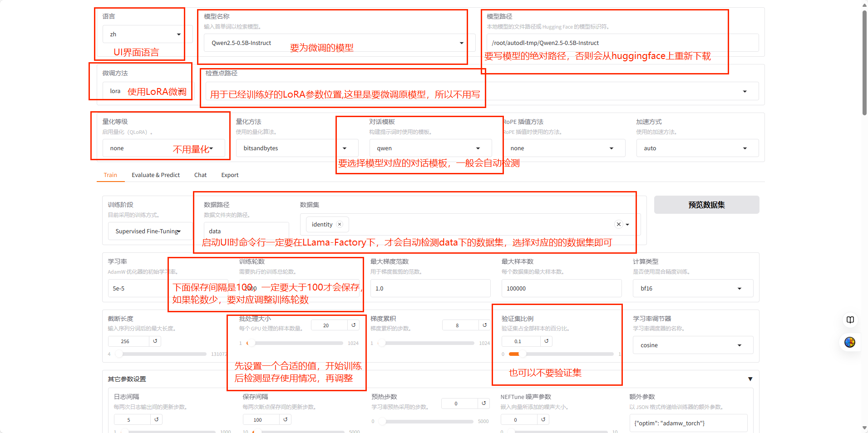
Task: Reset the 批处理大小 value to default
Action: pos(353,325)
